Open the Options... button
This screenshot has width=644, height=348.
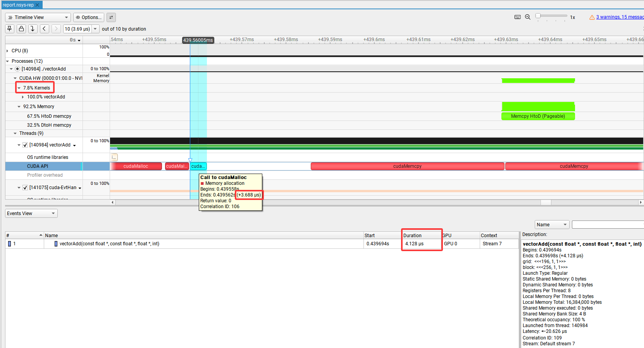[x=89, y=17]
